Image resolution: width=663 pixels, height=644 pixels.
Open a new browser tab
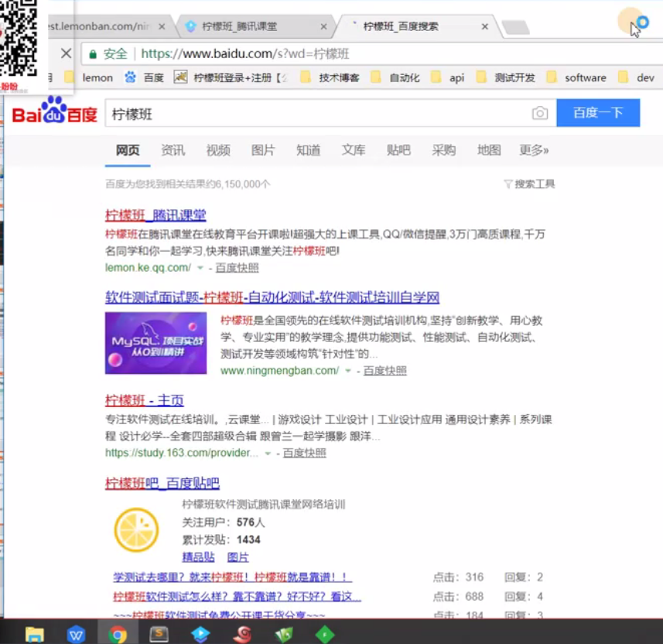tap(516, 27)
